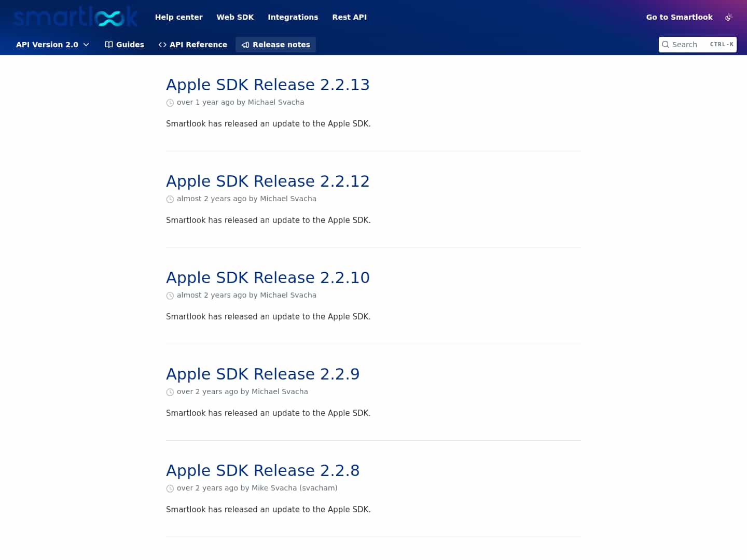
Task: Click the code brackets icon beside API Reference
Action: click(162, 45)
